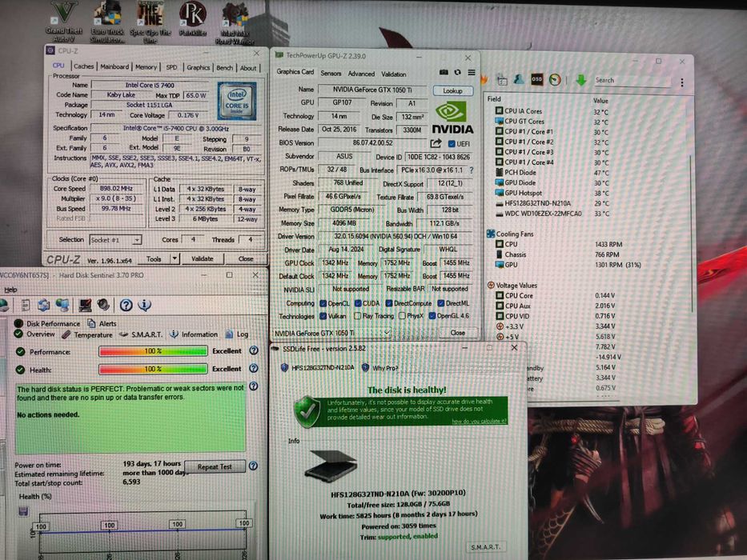Open GPU-Z graphics card selector dropdown

331,333
